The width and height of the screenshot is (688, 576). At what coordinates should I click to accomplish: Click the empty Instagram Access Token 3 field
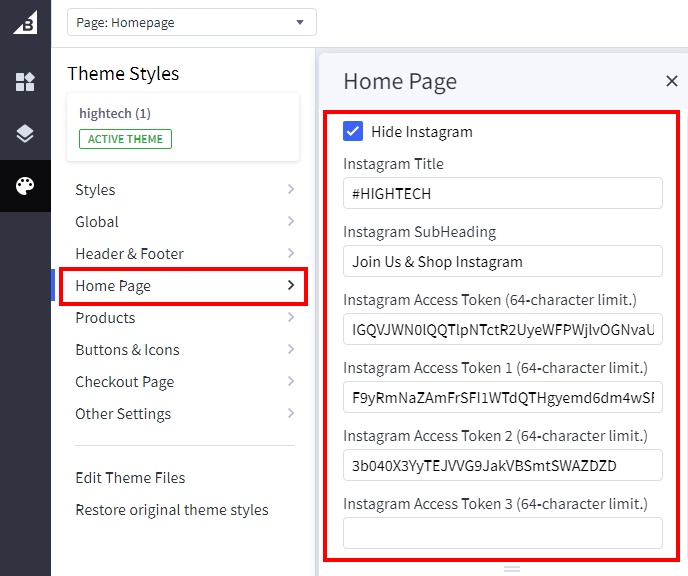pos(503,533)
